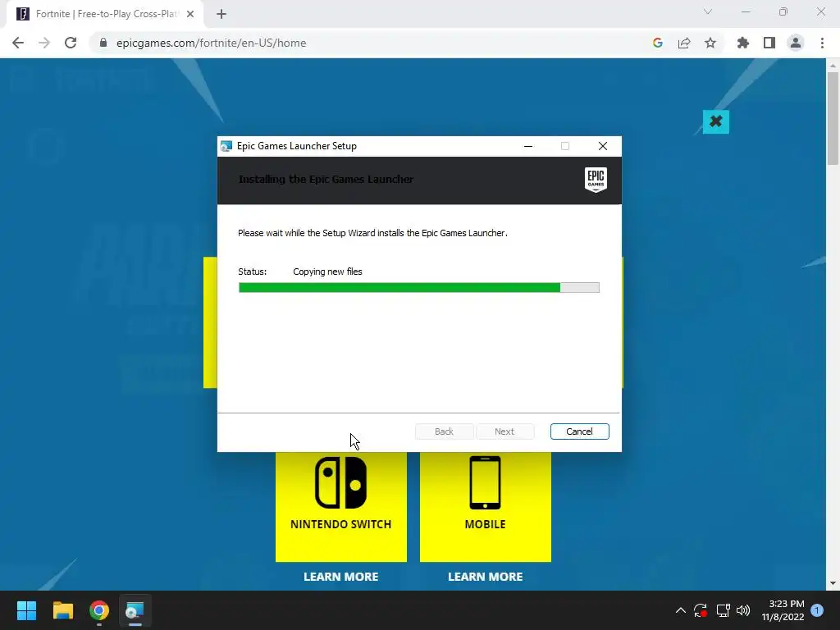Click the disabled Back button in setup

444,431
